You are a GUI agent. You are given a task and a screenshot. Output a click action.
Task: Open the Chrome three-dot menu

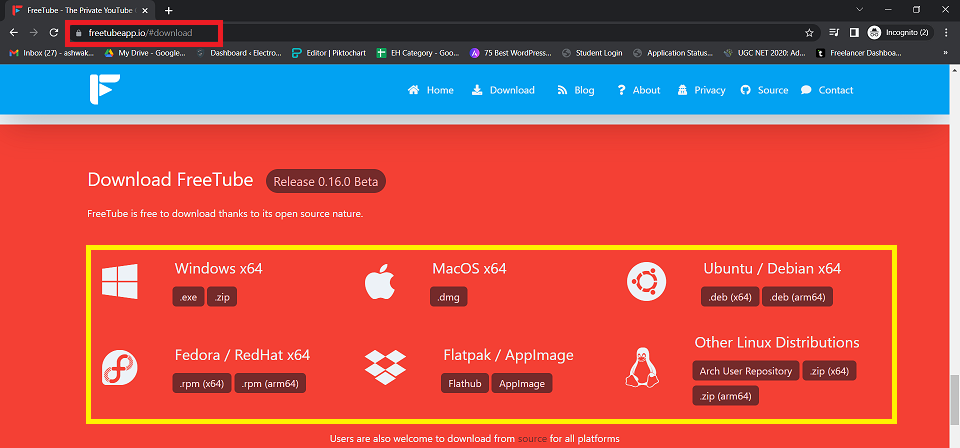click(947, 32)
